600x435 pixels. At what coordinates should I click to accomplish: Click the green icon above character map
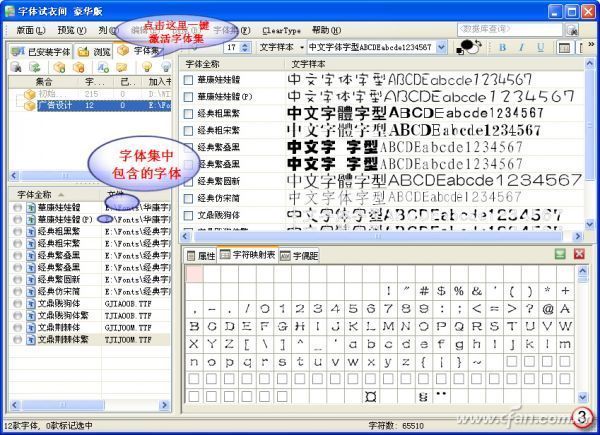(560, 254)
